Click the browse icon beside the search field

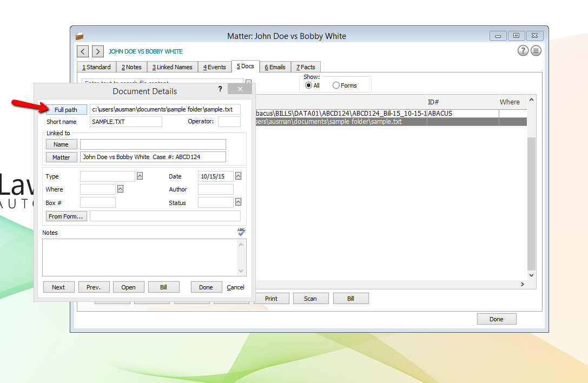click(x=249, y=82)
